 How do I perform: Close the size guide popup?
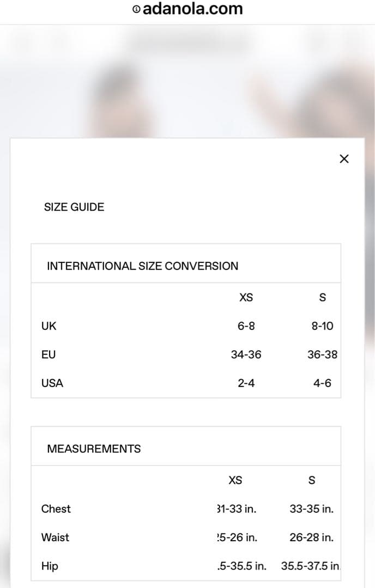tap(344, 158)
